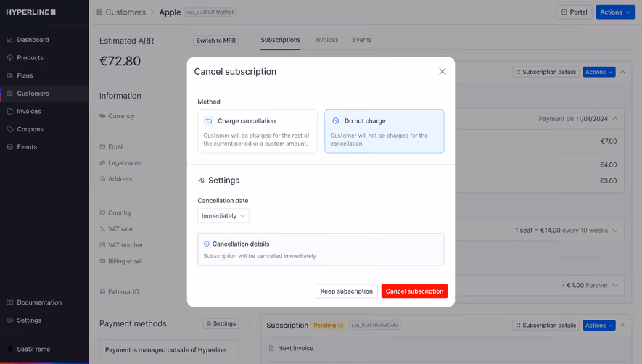The height and width of the screenshot is (364, 642).
Task: Click the Pending status clock icon
Action: (x=341, y=326)
